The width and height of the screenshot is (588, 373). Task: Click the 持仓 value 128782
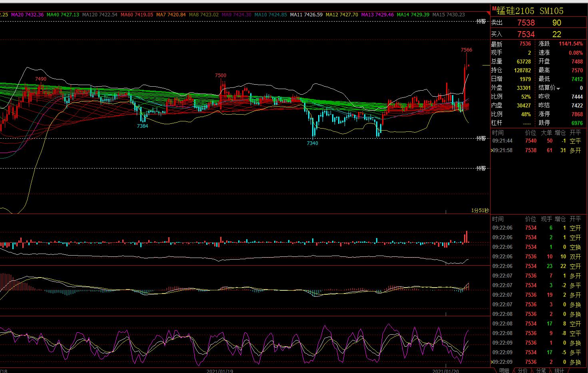pyautogui.click(x=523, y=70)
